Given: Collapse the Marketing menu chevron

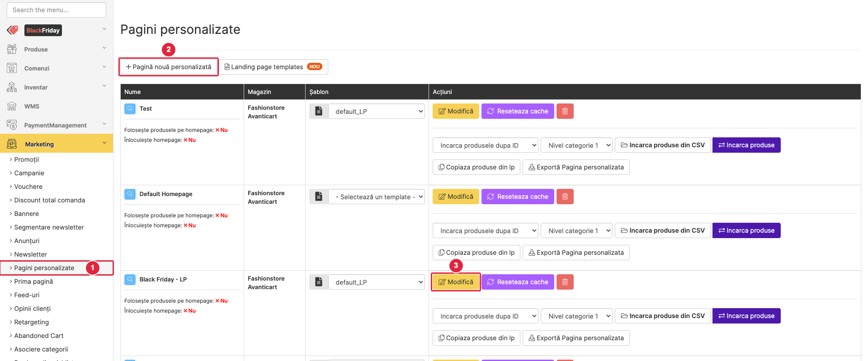Looking at the screenshot, I should [x=104, y=143].
